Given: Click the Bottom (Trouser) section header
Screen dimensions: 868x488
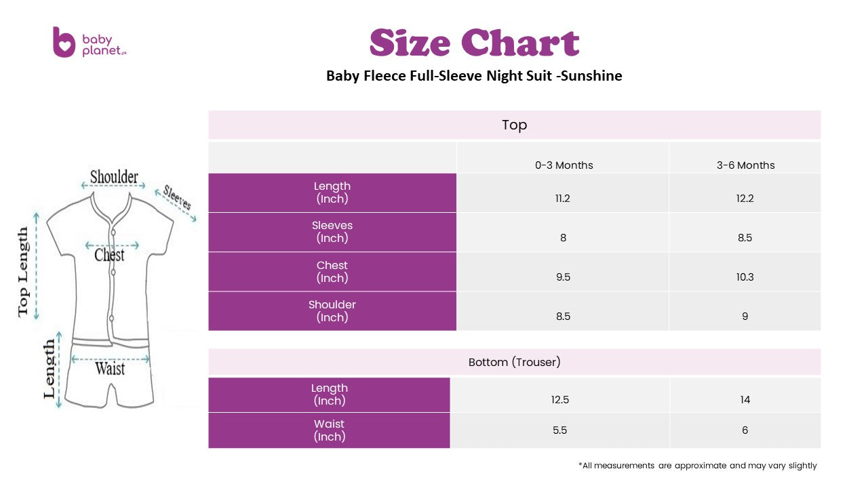Looking at the screenshot, I should (514, 362).
